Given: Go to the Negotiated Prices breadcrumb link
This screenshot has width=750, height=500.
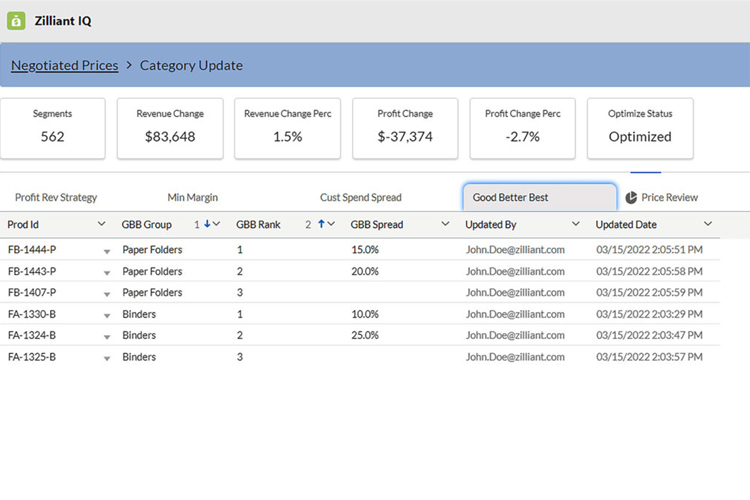Looking at the screenshot, I should pyautogui.click(x=64, y=66).
